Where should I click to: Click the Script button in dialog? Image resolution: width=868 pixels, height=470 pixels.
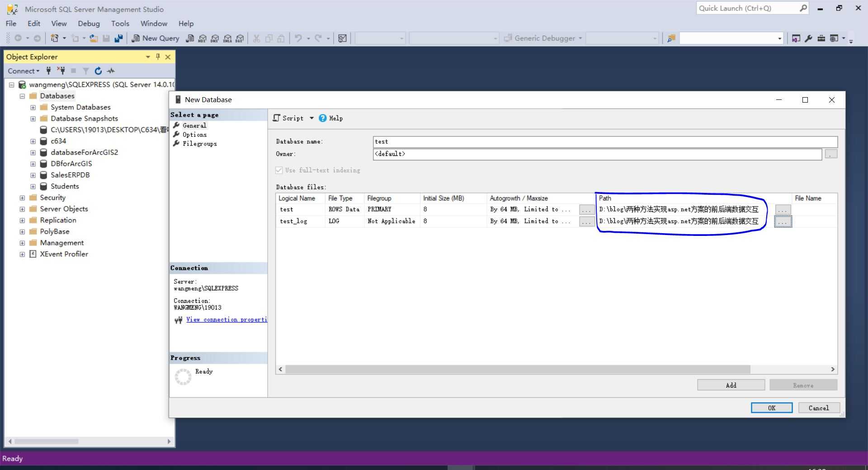288,118
